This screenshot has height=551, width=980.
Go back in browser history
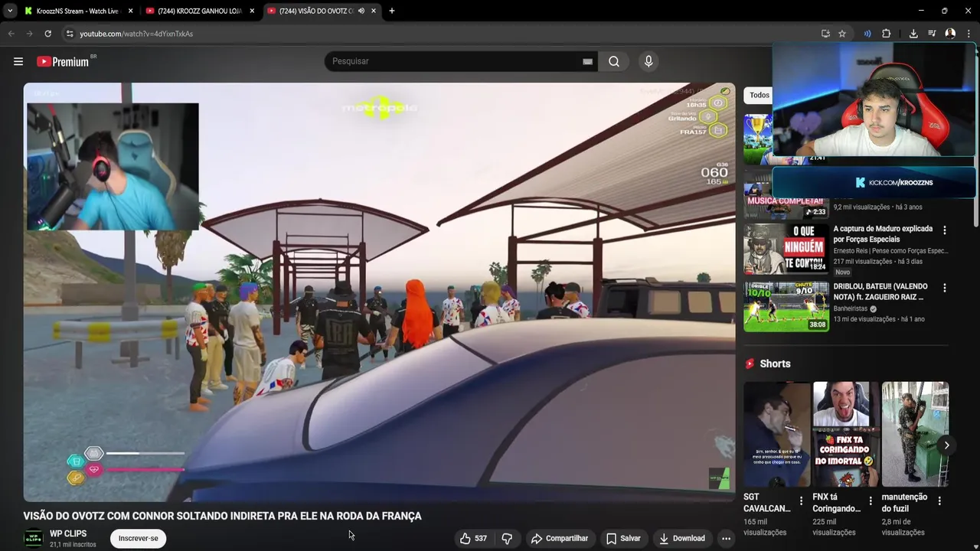coord(11,34)
